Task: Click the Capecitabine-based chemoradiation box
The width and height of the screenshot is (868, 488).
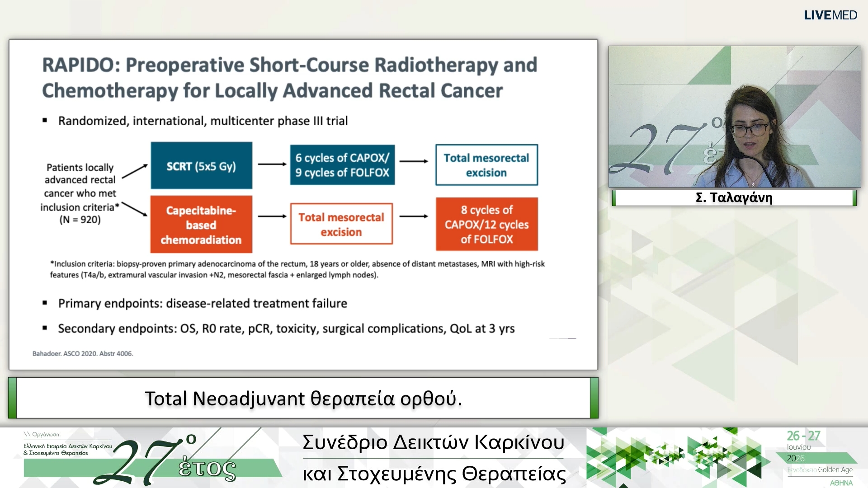Action: 201,225
